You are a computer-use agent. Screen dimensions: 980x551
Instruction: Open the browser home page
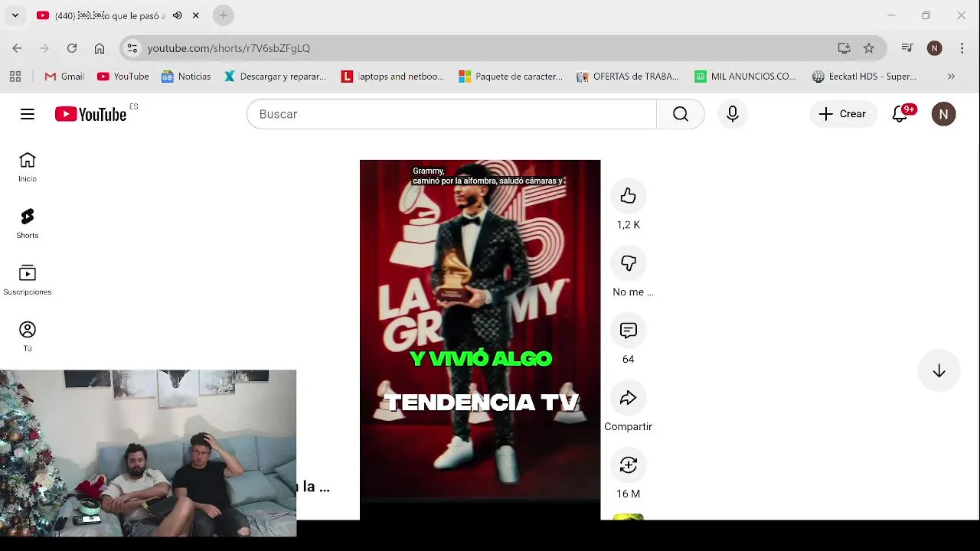(x=100, y=48)
